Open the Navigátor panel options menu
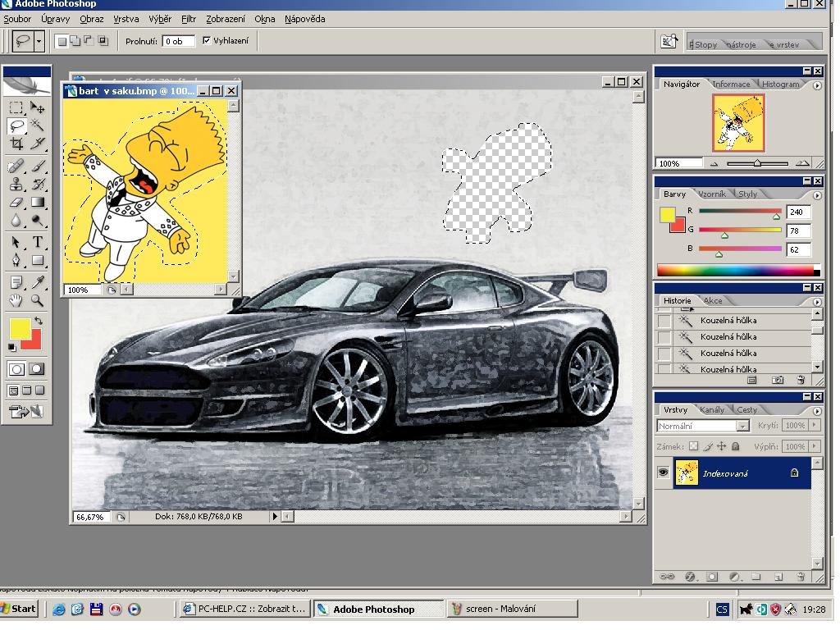Image resolution: width=840 pixels, height=630 pixels. [x=817, y=84]
